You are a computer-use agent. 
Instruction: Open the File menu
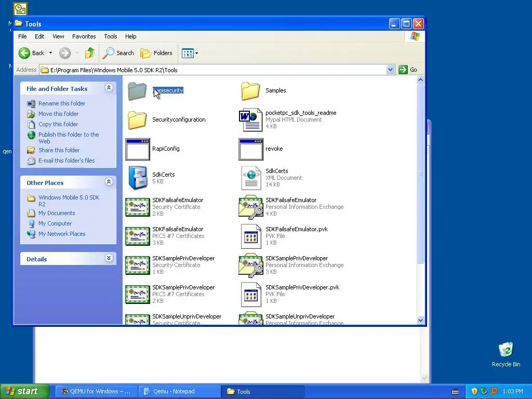pyautogui.click(x=22, y=36)
